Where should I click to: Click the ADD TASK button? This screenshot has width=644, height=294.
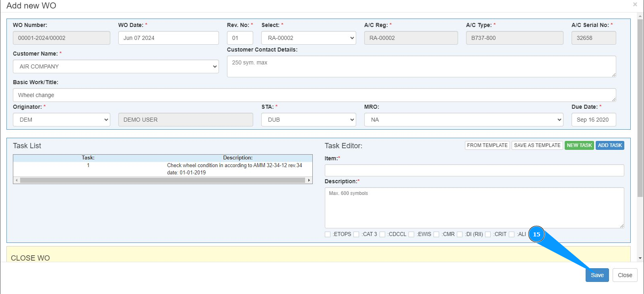(x=610, y=145)
